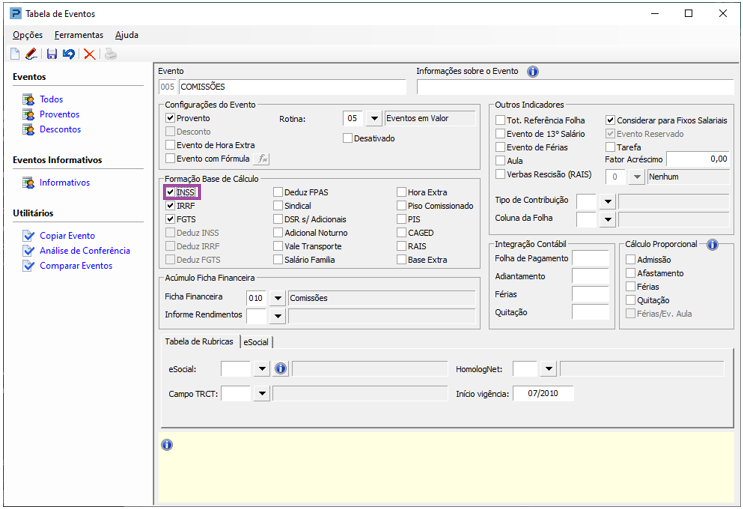This screenshot has width=743, height=509.
Task: Open the Ajuda menu
Action: coord(127,35)
